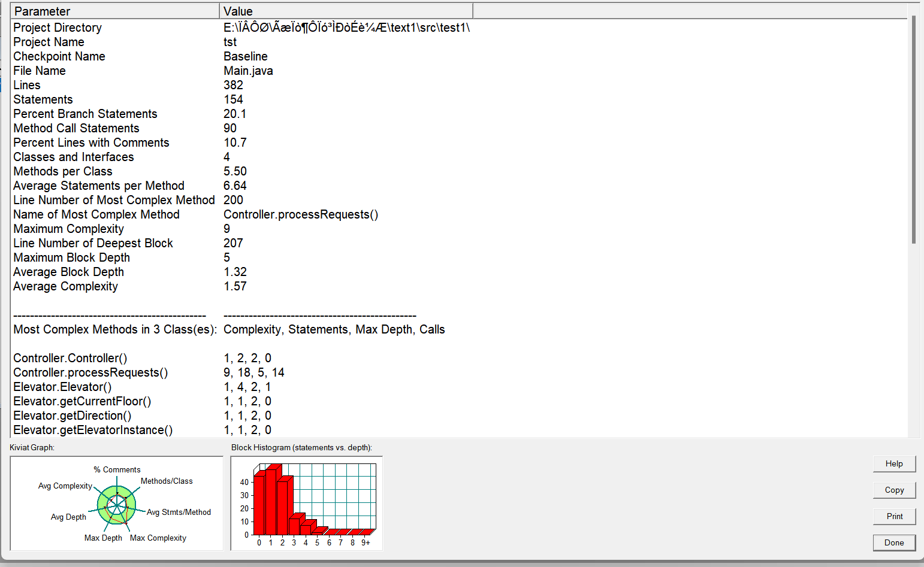
Task: Click the Kiviat graph chart
Action: [x=117, y=503]
